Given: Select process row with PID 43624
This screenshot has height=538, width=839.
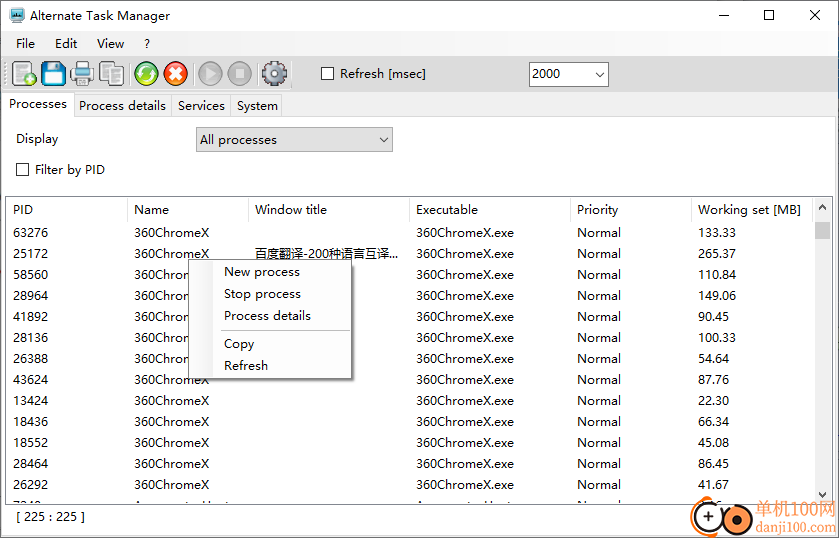Looking at the screenshot, I should [410, 380].
